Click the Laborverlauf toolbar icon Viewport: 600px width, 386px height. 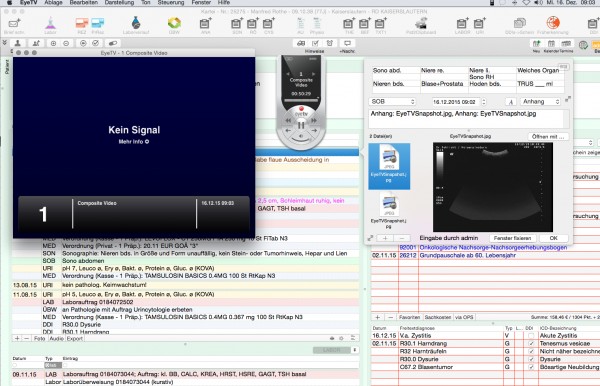[x=136, y=24]
